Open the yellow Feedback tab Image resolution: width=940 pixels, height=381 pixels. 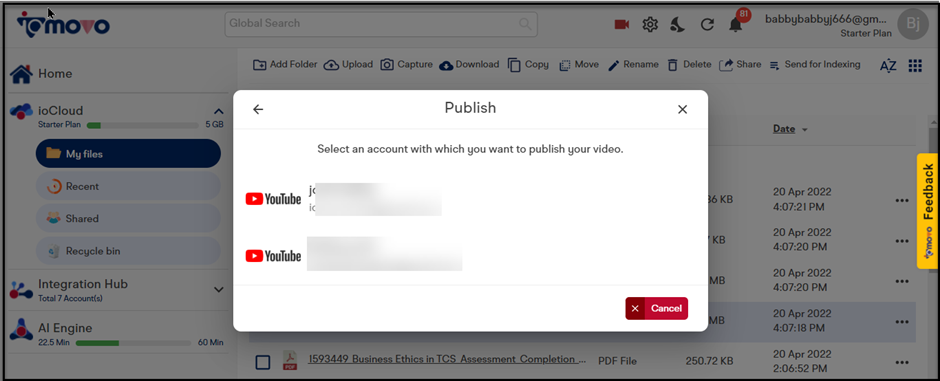point(927,211)
